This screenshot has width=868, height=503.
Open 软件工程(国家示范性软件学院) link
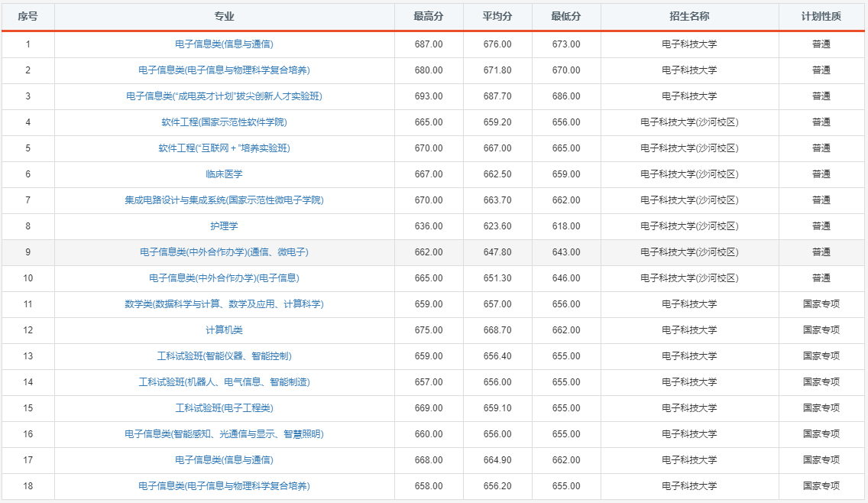point(224,122)
